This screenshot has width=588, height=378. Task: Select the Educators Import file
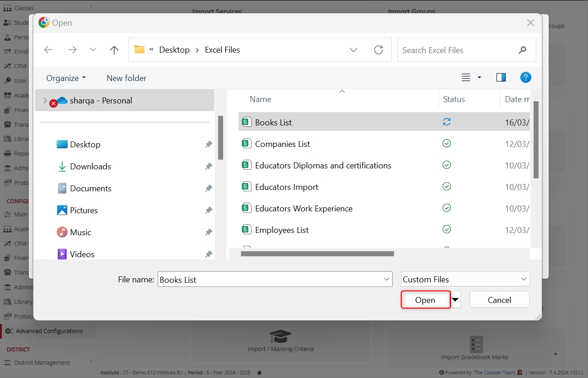click(x=286, y=187)
